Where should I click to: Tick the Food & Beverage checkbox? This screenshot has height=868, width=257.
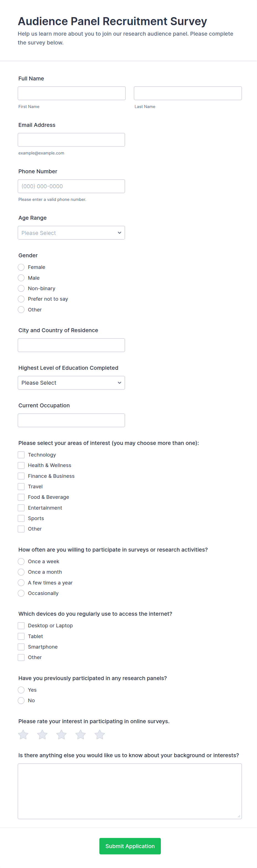click(21, 497)
